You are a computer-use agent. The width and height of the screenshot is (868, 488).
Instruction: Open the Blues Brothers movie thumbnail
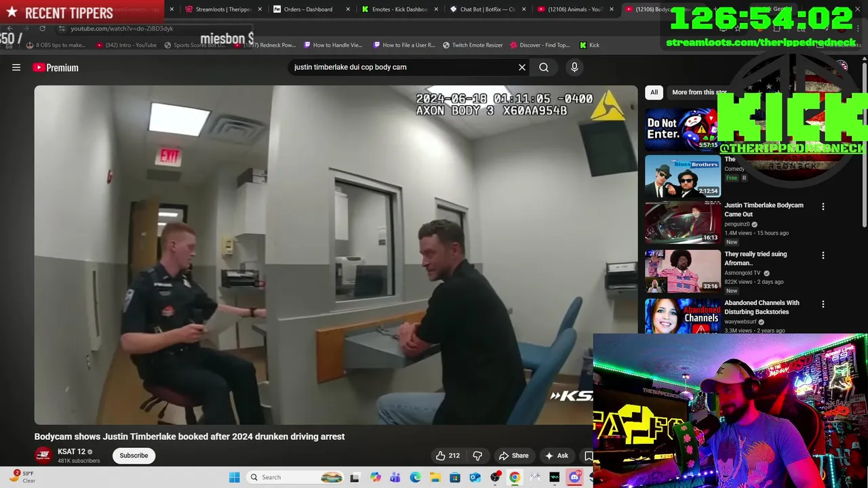click(682, 176)
